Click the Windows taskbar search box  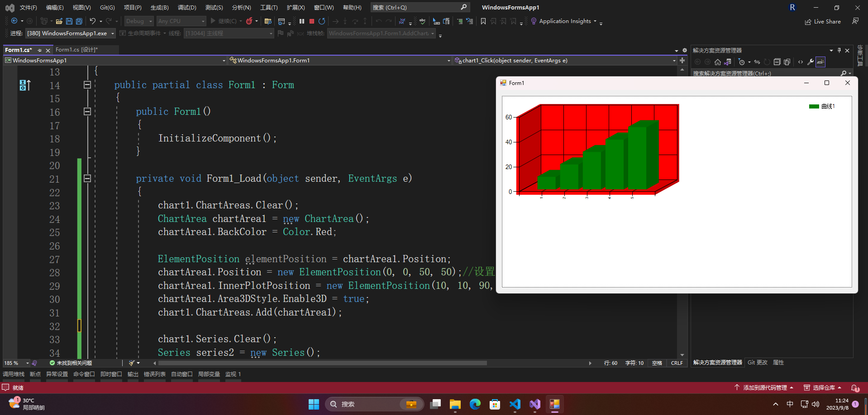coord(374,404)
